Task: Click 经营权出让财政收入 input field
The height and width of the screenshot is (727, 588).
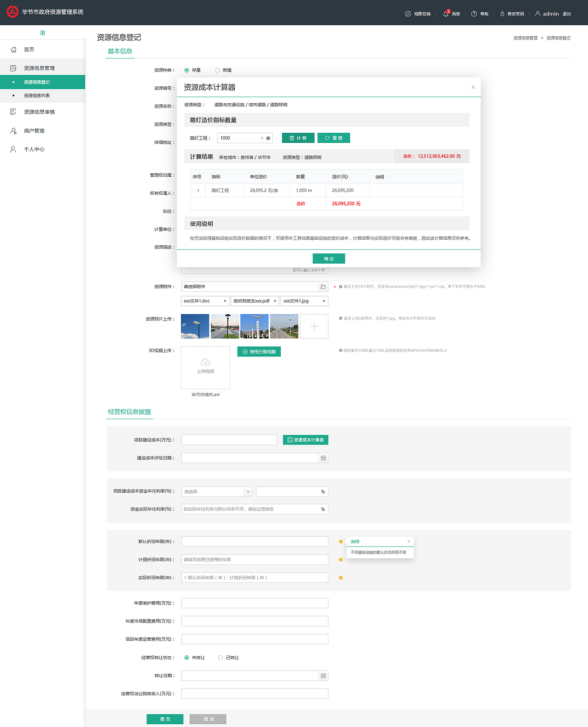Action: click(255, 693)
